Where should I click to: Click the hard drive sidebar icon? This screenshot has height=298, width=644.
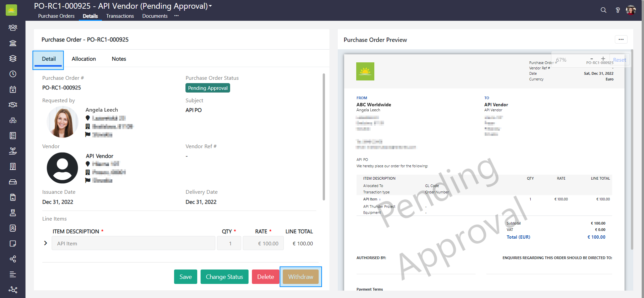[x=13, y=182]
